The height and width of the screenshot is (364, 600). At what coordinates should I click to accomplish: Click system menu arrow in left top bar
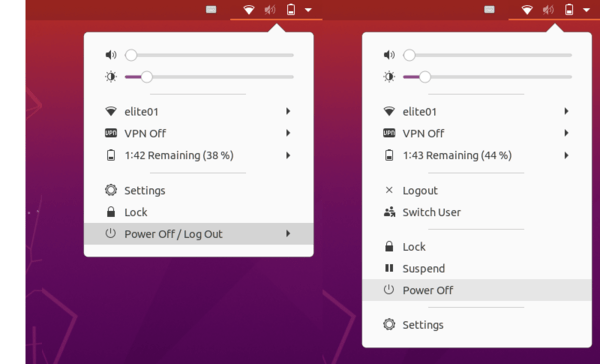pos(308,10)
